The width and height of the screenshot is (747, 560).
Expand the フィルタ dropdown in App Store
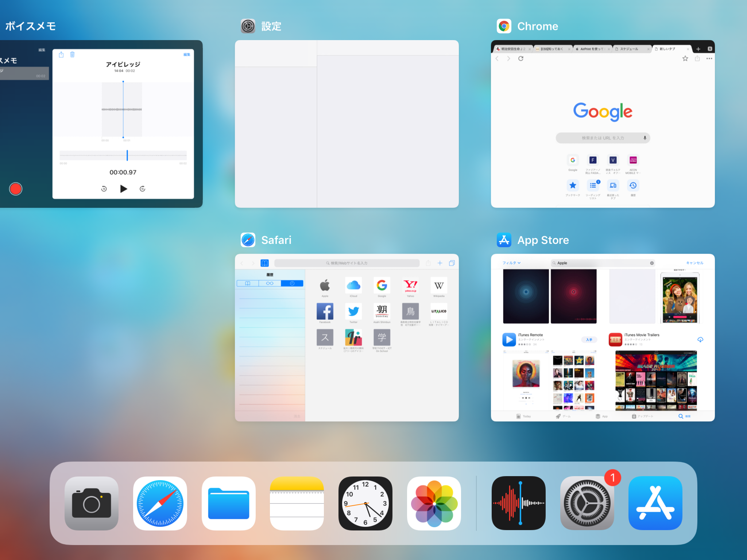[x=511, y=263]
